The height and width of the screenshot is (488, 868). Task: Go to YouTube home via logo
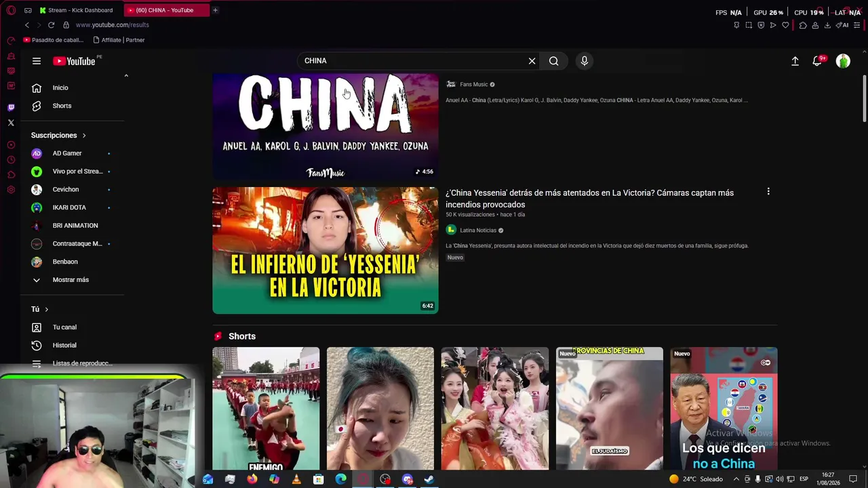pyautogui.click(x=74, y=61)
